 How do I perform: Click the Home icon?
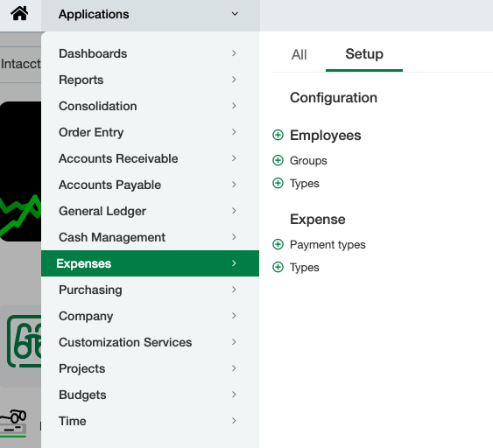19,14
